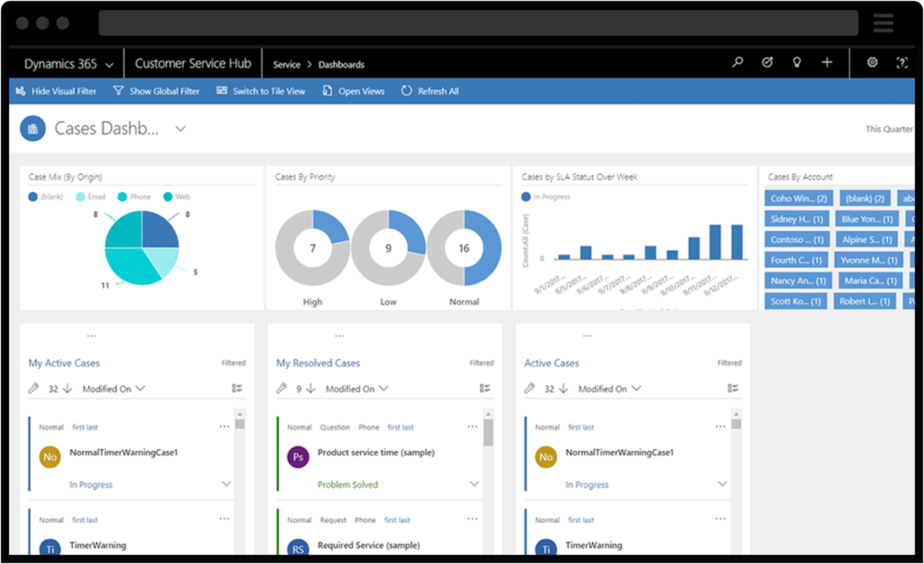Click Customer Service Hub in navigation bar
924x564 pixels.
pos(193,64)
